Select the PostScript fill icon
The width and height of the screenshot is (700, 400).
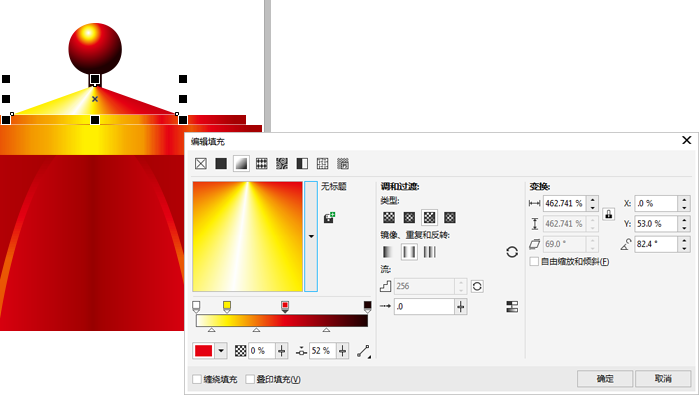tap(342, 164)
